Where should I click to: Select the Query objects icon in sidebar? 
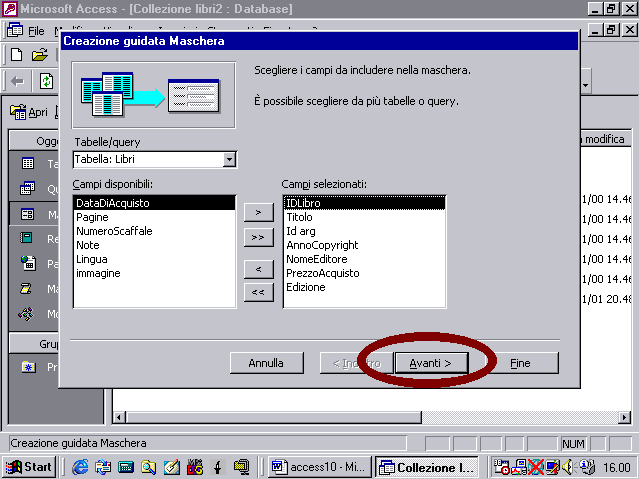(x=28, y=188)
